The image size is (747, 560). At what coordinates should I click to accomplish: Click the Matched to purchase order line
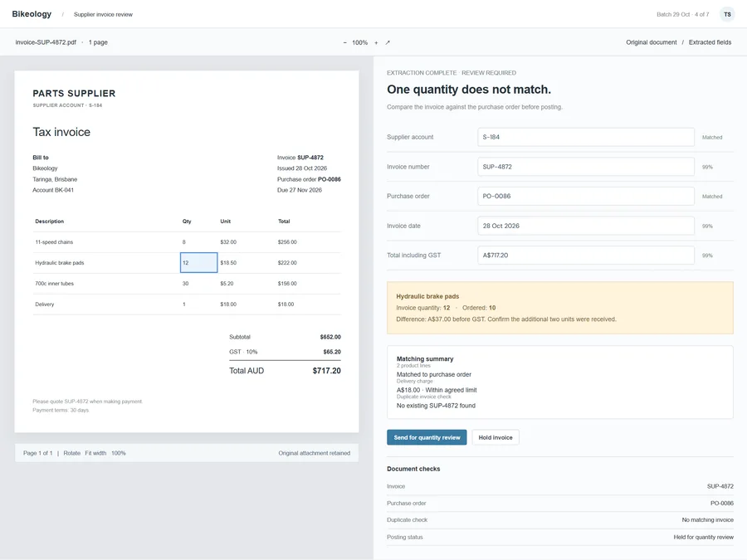tap(434, 374)
